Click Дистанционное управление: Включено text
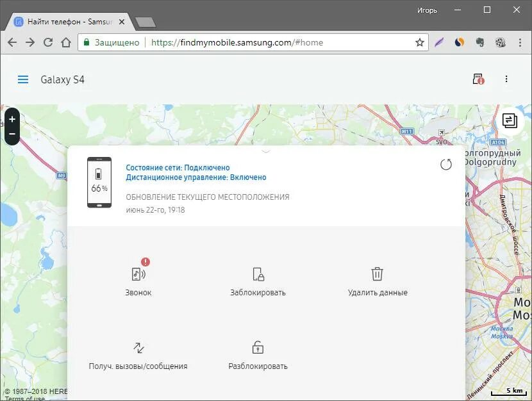 point(195,177)
